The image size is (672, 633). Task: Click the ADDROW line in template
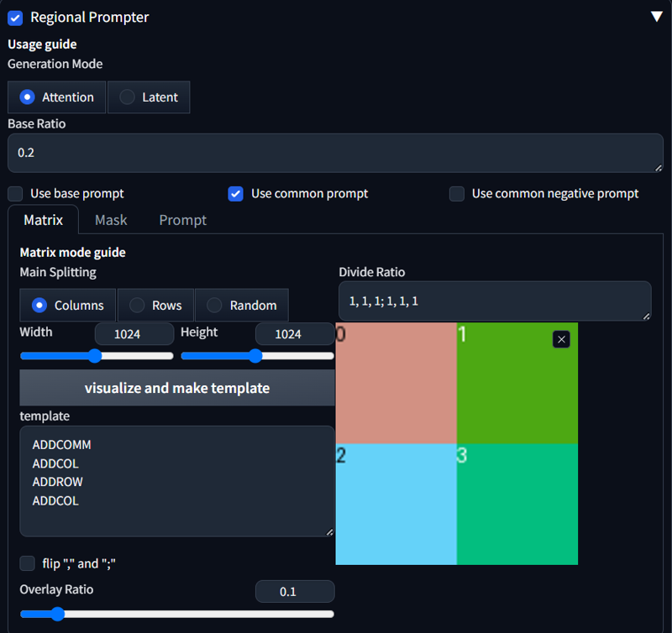[x=57, y=482]
